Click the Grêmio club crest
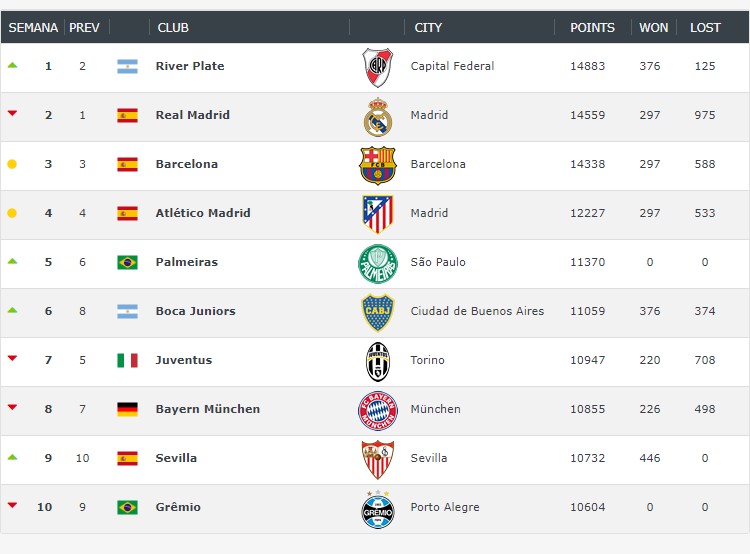Screen dimensions: 750x554 377,509
